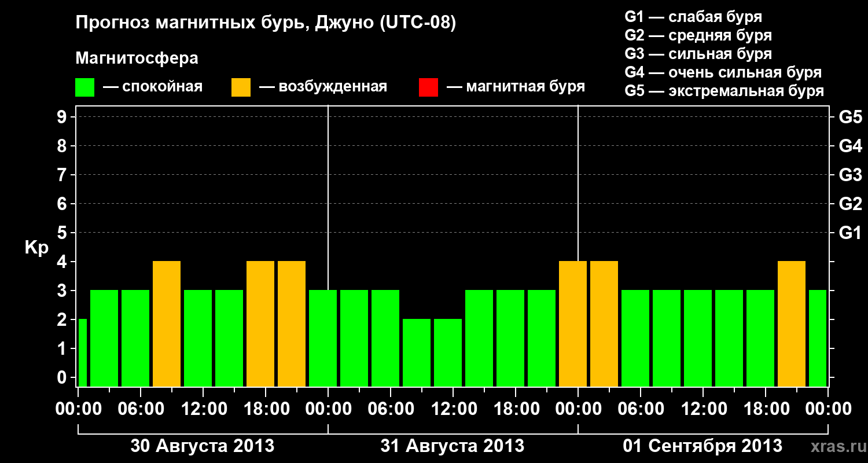Click the 06:00 time label under 01 Сентября

click(641, 409)
